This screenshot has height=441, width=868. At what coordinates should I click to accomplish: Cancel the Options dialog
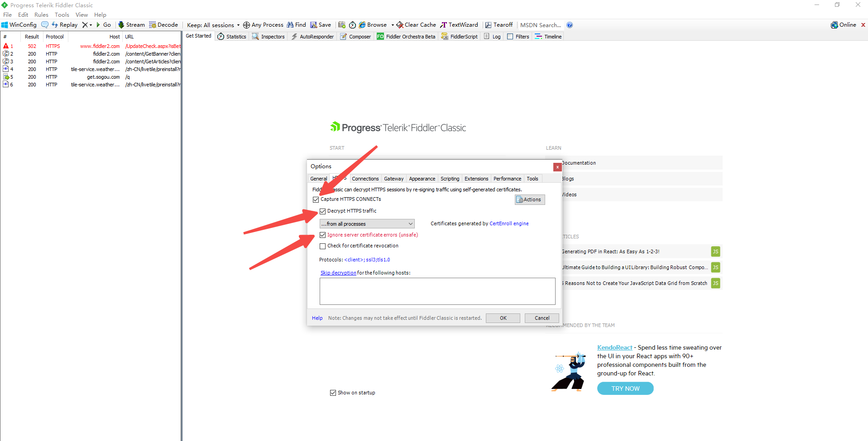pos(542,318)
